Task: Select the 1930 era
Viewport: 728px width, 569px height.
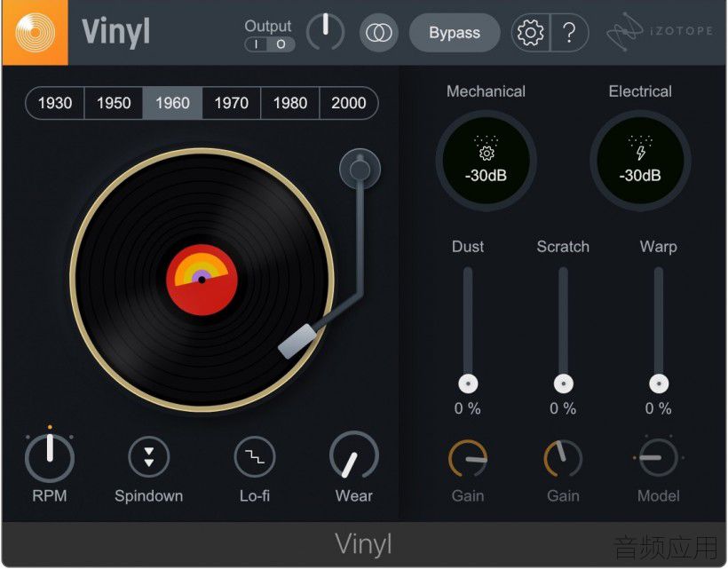Action: click(55, 103)
